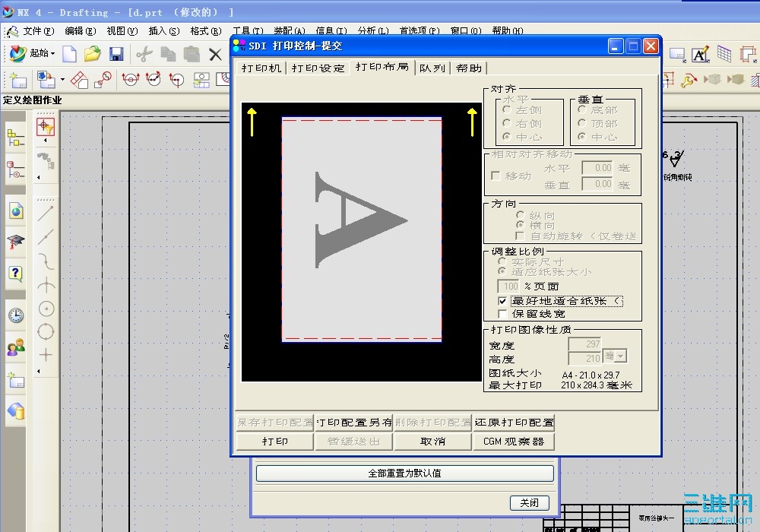Screen dimensions: 760x532
Task: Click 全部重置为默认值 reset all defaults button
Action: pyautogui.click(x=405, y=473)
